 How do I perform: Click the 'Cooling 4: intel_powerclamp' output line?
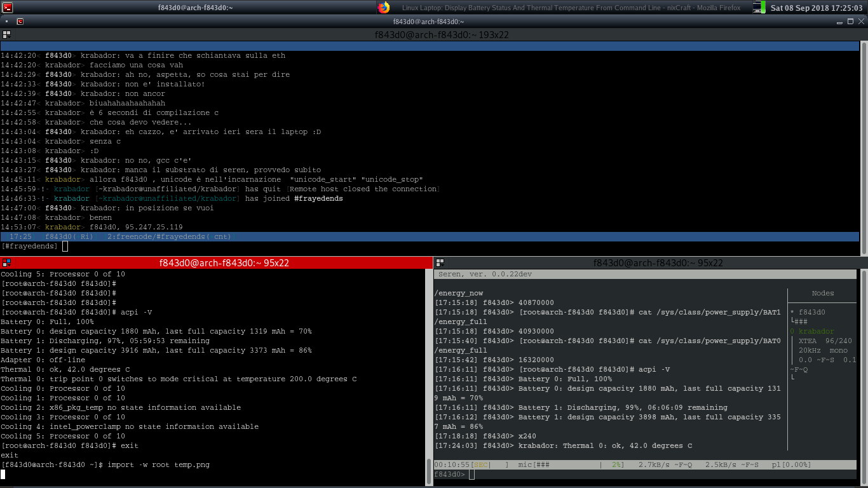(130, 427)
